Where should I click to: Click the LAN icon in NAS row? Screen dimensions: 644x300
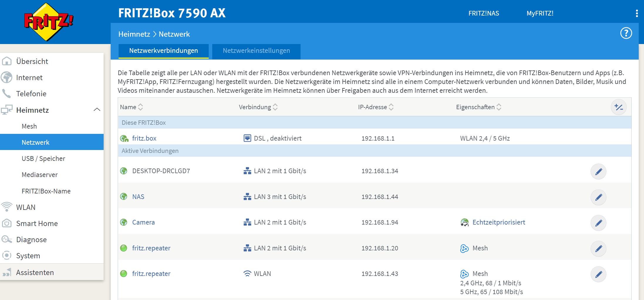(247, 197)
